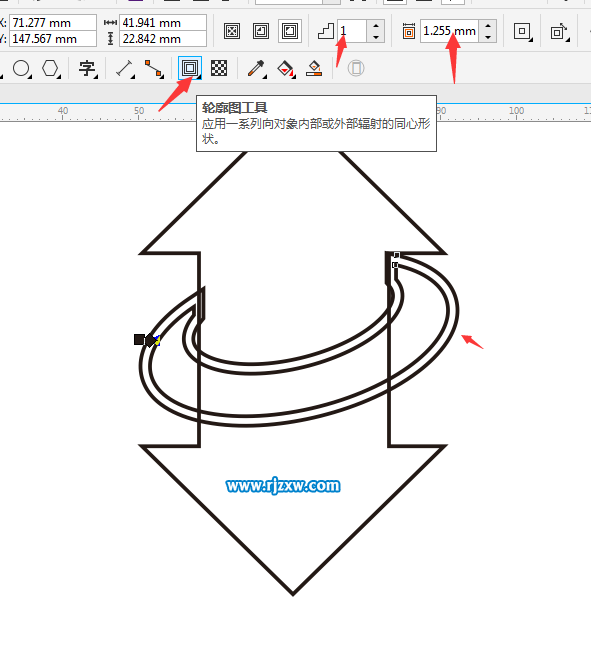This screenshot has height=650, width=591.
Task: Select the Smart Fill tool
Action: pos(314,68)
